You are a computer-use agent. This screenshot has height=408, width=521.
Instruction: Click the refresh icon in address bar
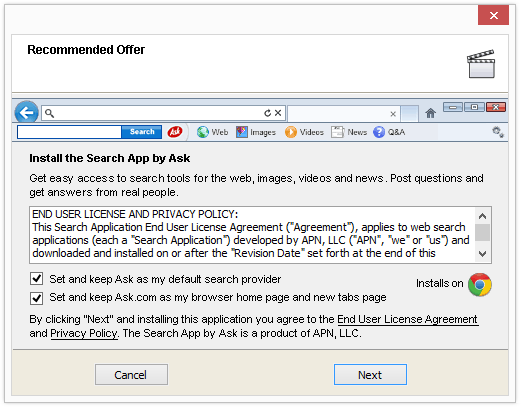click(267, 113)
